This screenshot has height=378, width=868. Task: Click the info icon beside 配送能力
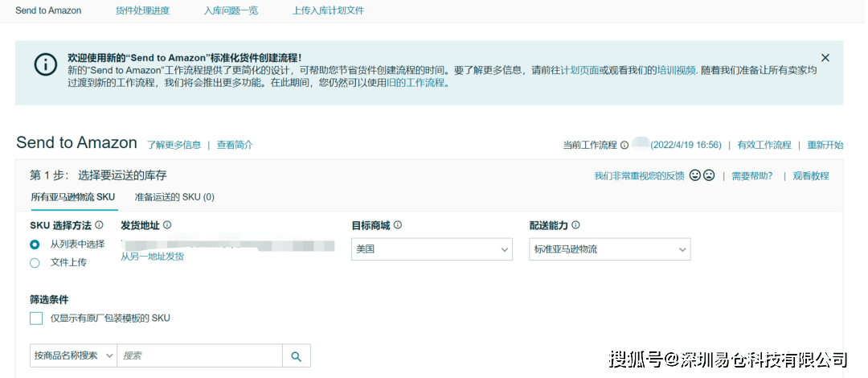click(x=575, y=225)
